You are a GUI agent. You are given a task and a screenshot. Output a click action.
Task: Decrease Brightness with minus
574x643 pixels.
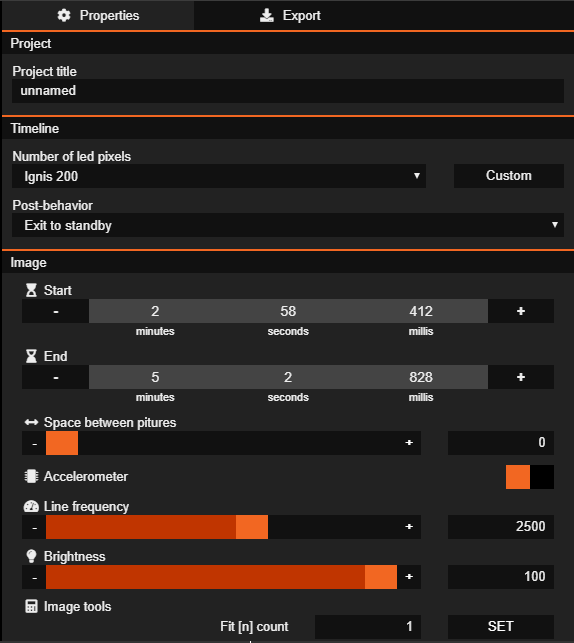tap(34, 577)
